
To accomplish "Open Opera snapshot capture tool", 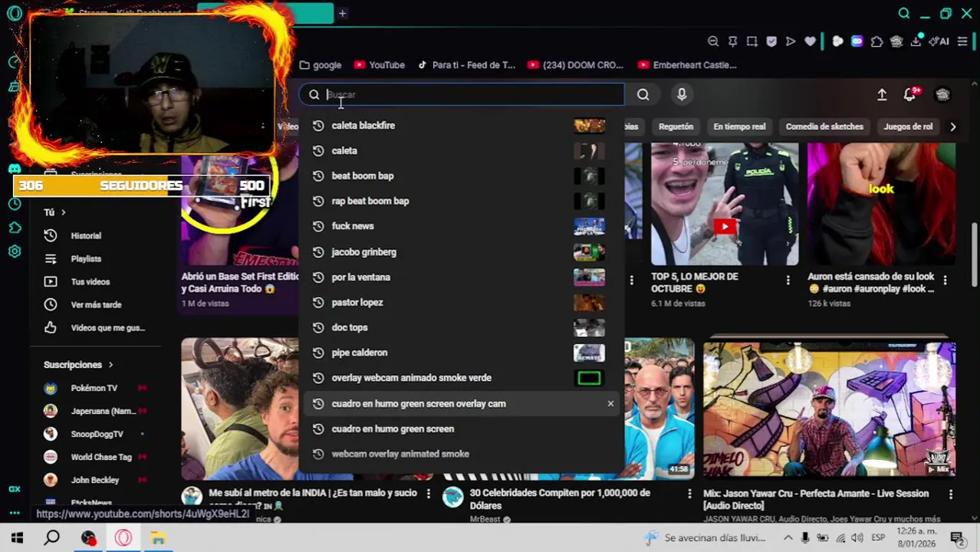I will point(752,41).
